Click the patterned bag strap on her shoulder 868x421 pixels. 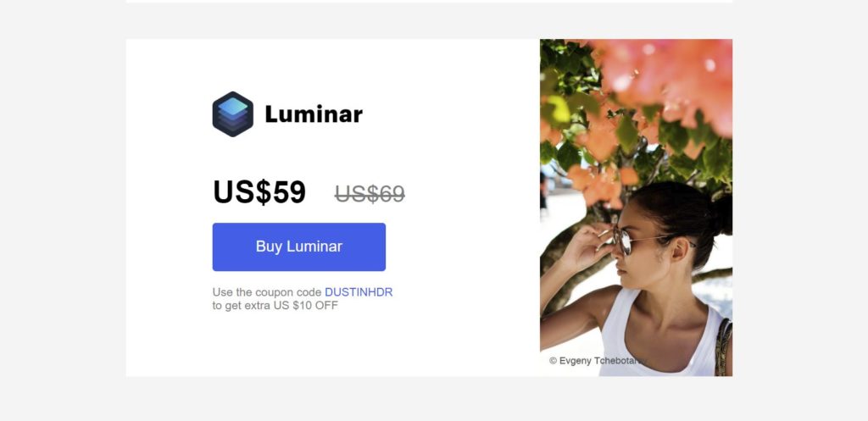(x=723, y=347)
